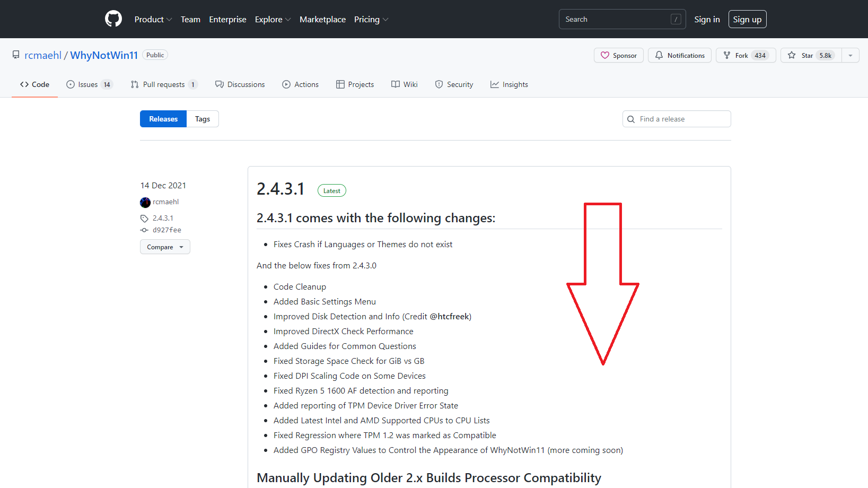This screenshot has height=488, width=868.
Task: Click the commit icon next to d927fee
Action: pos(144,230)
